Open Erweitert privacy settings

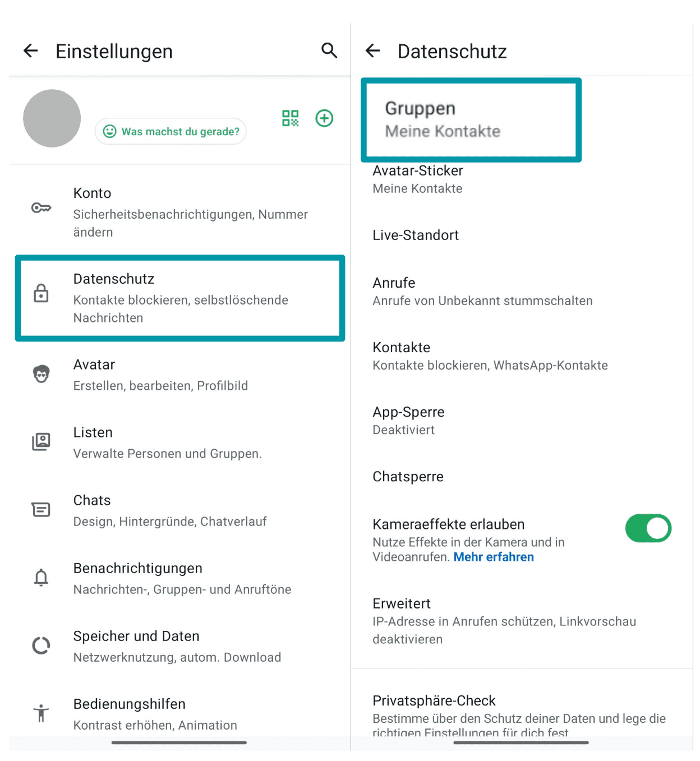point(504,621)
